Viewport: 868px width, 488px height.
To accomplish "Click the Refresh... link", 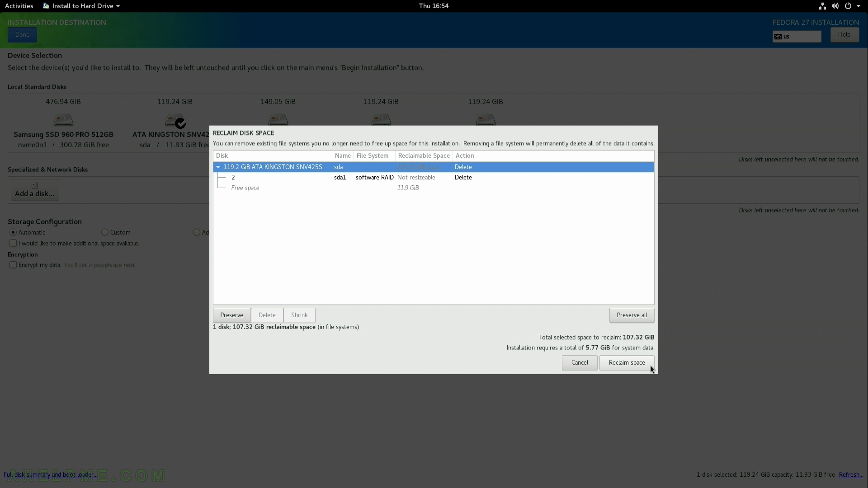I will [851, 474].
